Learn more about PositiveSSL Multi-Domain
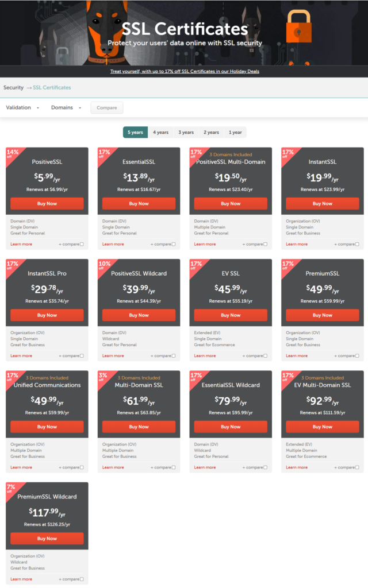This screenshot has height=588, width=368. (x=205, y=244)
